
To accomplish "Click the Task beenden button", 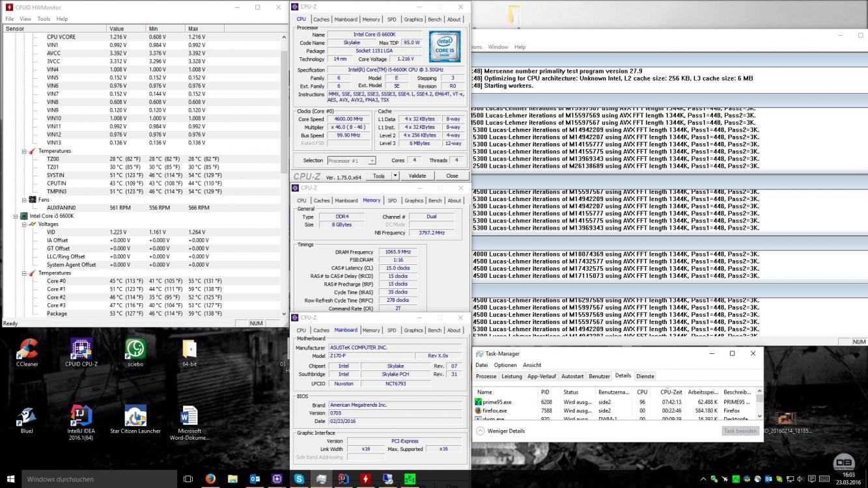I will pos(740,431).
